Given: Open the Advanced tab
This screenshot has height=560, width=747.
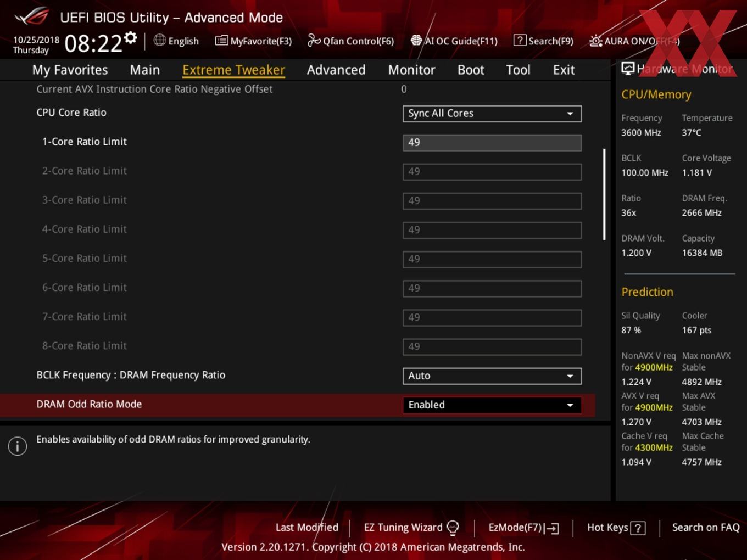Looking at the screenshot, I should pos(336,70).
